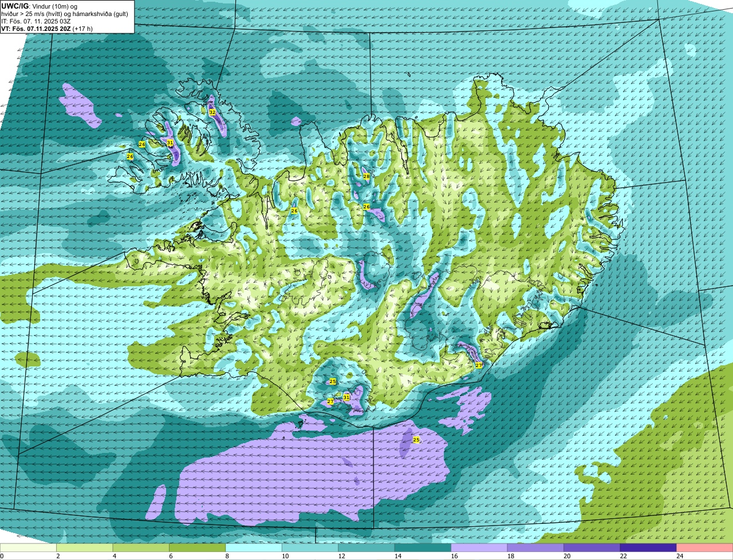Viewport: 733px width, 560px height.
Task: Click the '31' gust label in the Westfjords
Action: click(x=170, y=143)
